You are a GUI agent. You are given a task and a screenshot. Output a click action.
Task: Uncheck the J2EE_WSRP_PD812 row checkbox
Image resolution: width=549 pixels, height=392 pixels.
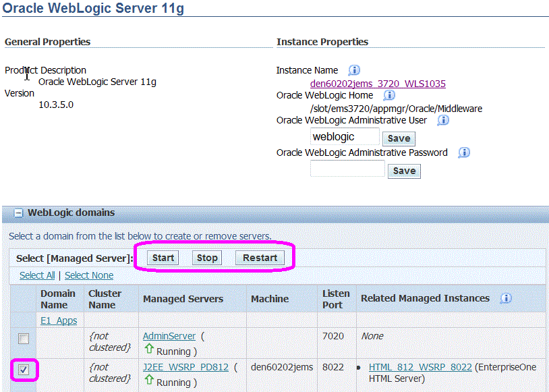pos(24,370)
